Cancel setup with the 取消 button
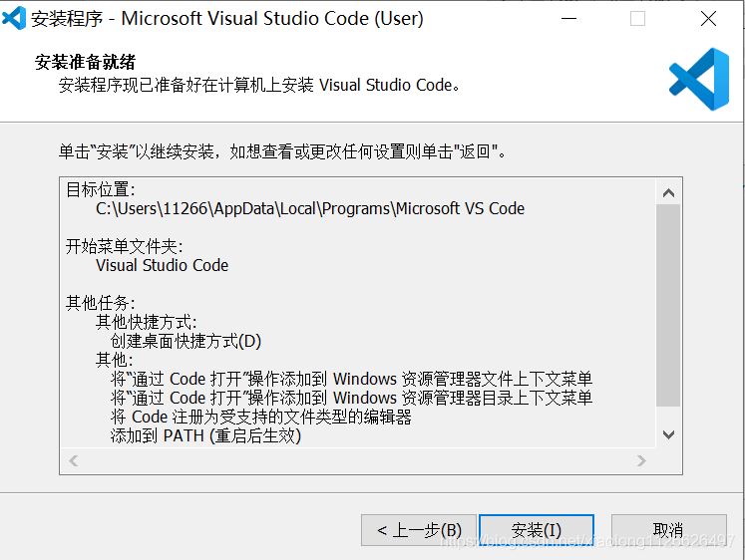745x560 pixels. [x=668, y=530]
